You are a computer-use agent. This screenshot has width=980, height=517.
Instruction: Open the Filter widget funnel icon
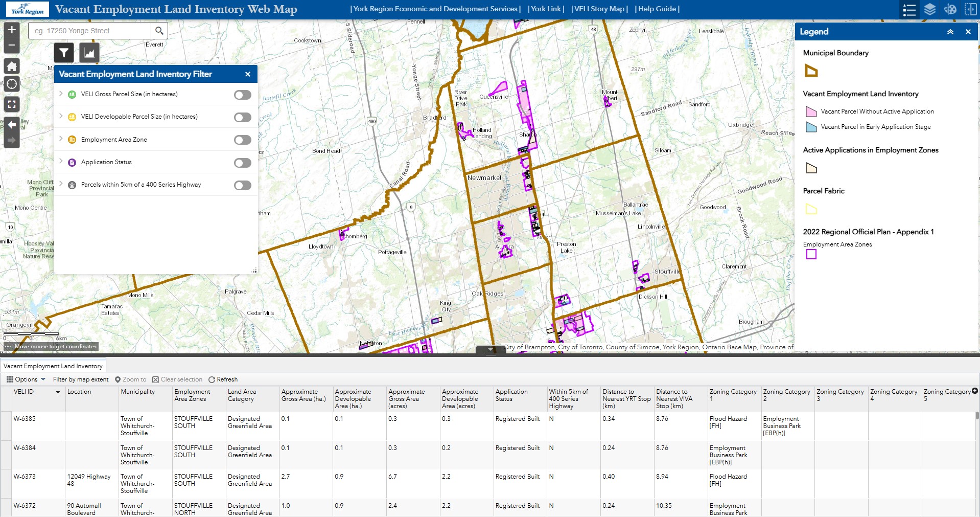[64, 53]
